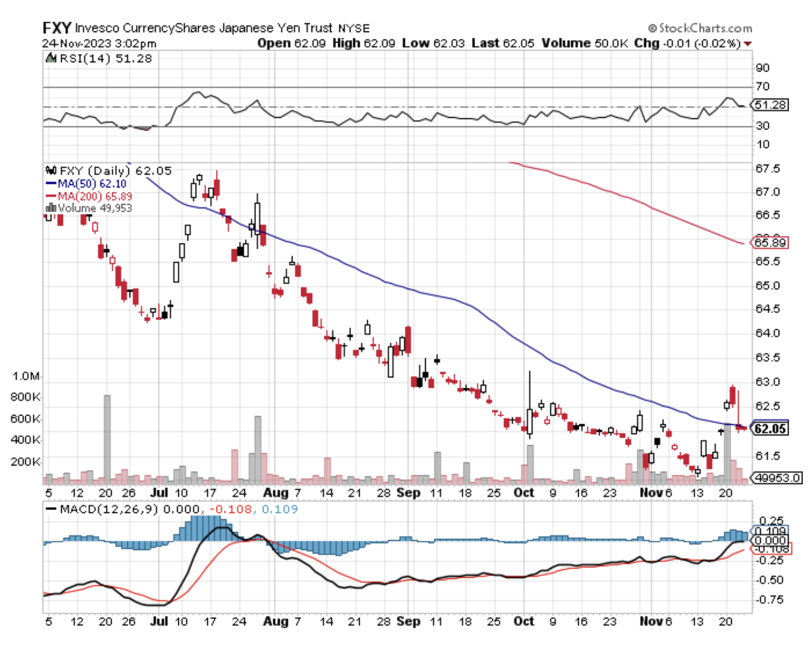Viewport: 812px width, 661px height.
Task: Click the 800K volume scale label
Action: coord(26,397)
